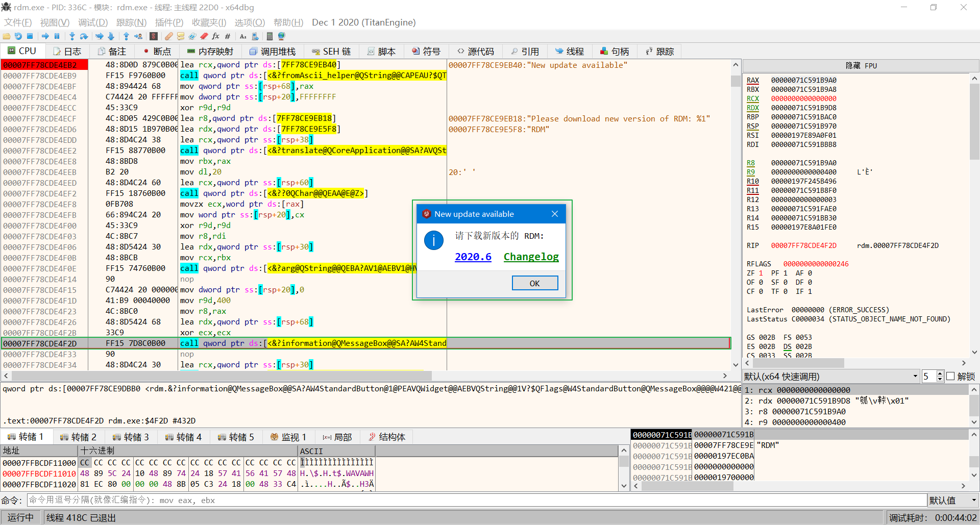Switch to the 线程 tab
Viewport: 980px width, 525px height.
pos(570,52)
